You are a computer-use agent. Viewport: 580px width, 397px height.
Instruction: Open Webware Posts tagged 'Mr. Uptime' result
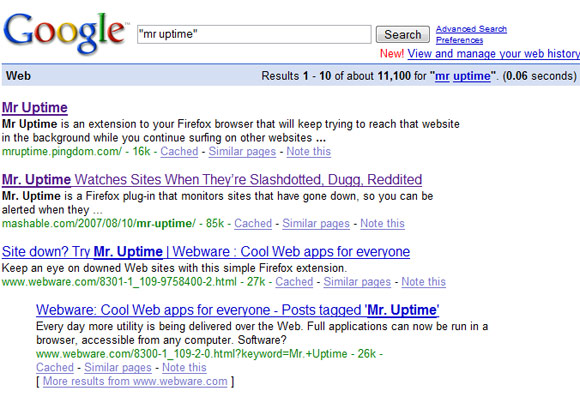pos(237,310)
